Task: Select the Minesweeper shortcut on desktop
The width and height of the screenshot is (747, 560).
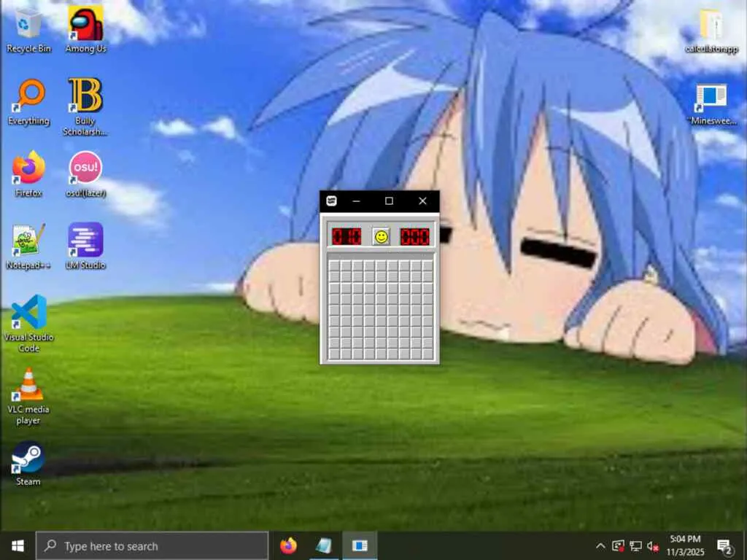Action: pos(712,105)
